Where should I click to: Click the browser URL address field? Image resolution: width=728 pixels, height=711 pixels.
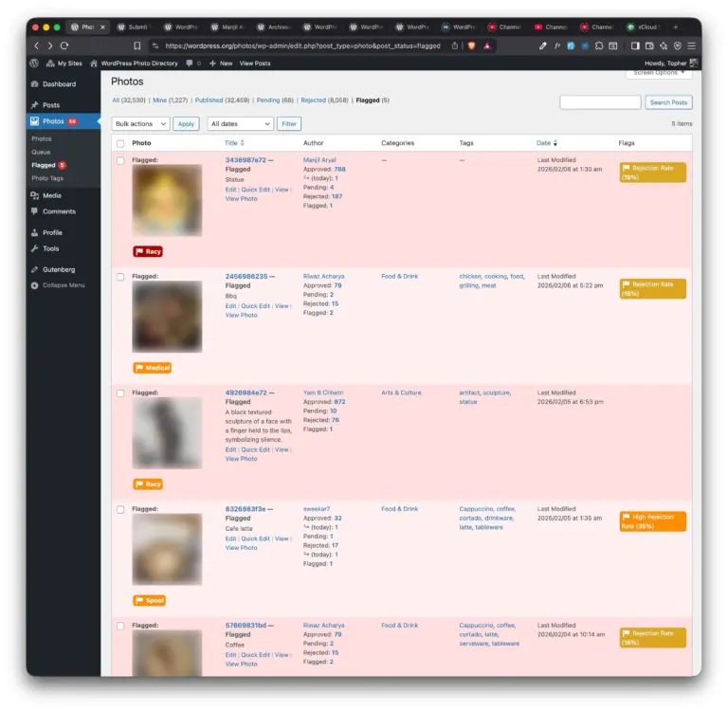point(302,46)
